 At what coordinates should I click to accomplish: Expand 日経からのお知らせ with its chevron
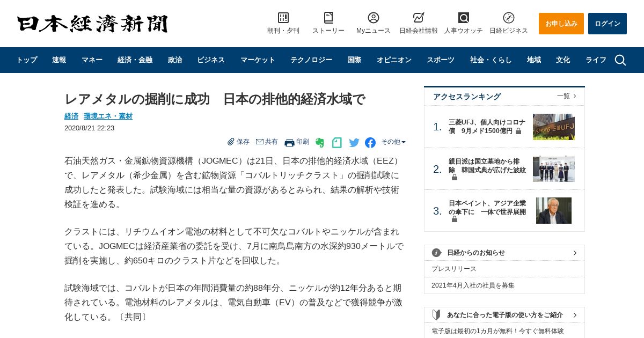575,253
